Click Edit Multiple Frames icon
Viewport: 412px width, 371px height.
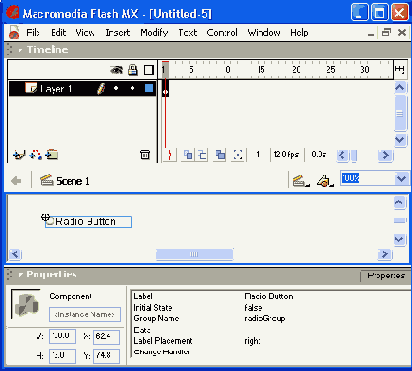220,155
